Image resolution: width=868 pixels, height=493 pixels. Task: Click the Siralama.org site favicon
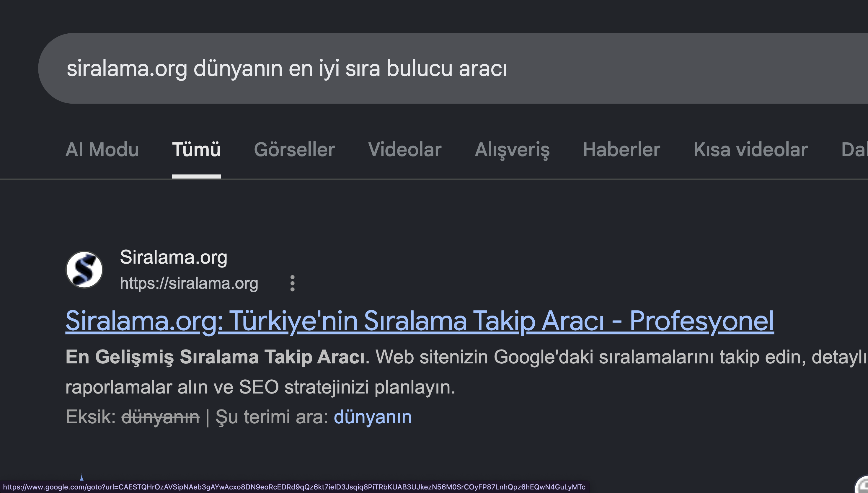point(84,270)
